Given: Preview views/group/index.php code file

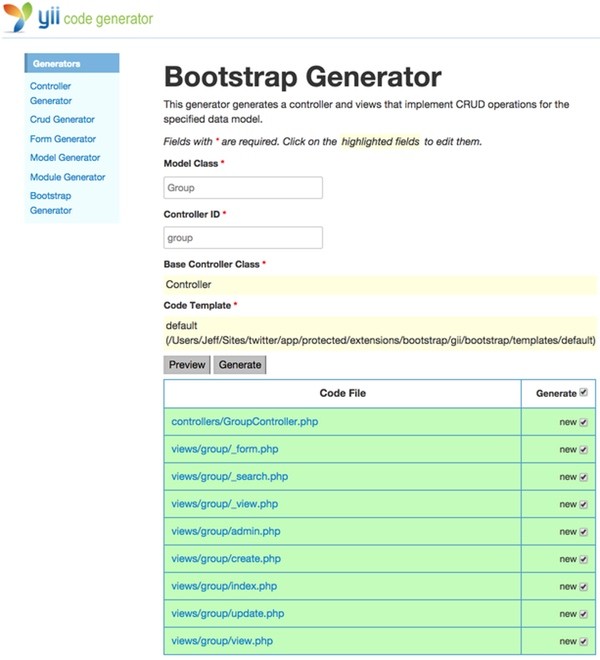Looking at the screenshot, I should click(x=224, y=586).
